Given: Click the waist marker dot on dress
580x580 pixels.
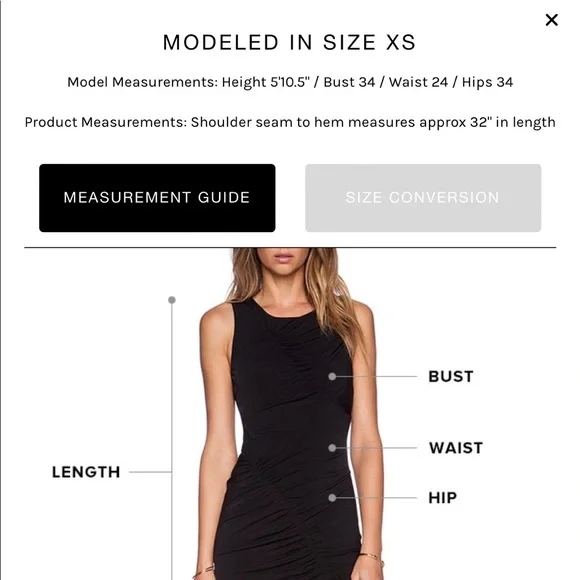Looking at the screenshot, I should tap(332, 448).
